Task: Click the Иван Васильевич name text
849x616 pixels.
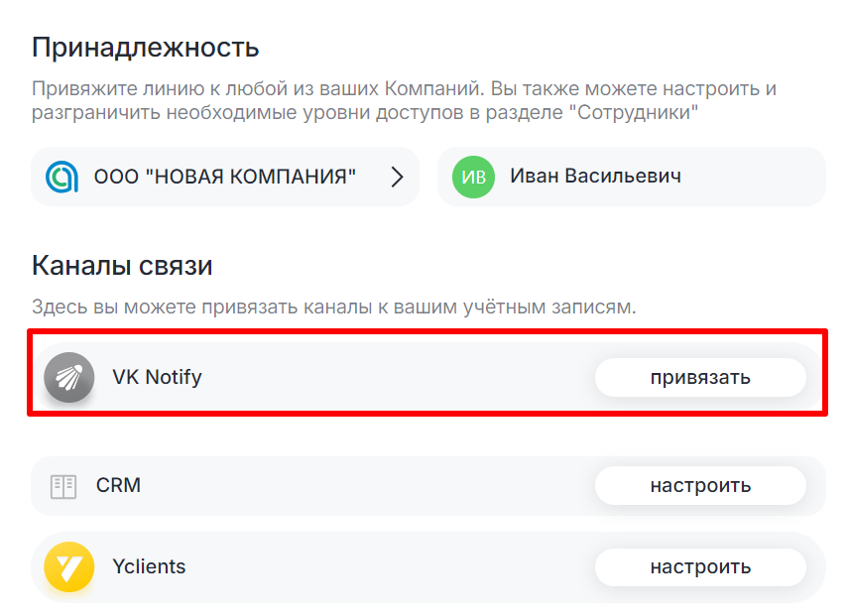Action: tap(595, 177)
